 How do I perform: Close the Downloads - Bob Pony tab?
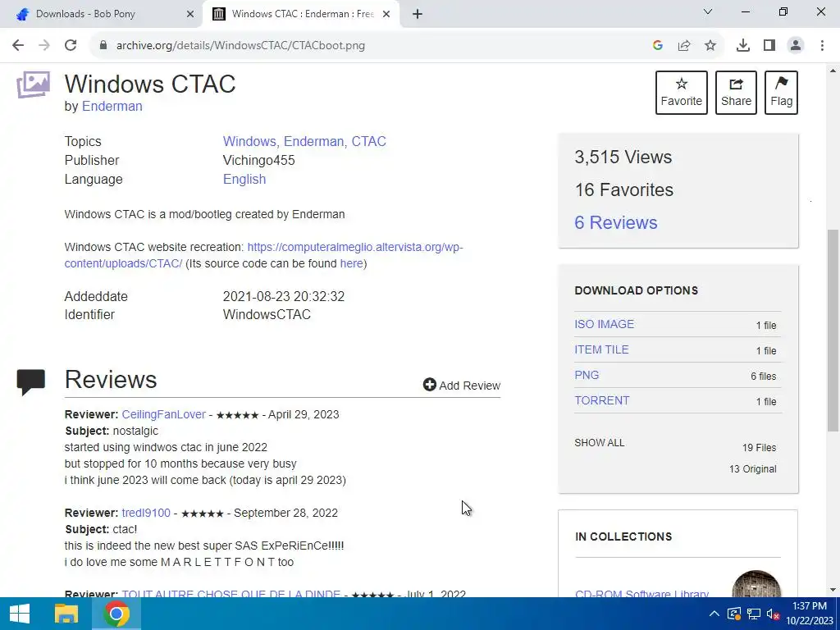pos(190,14)
